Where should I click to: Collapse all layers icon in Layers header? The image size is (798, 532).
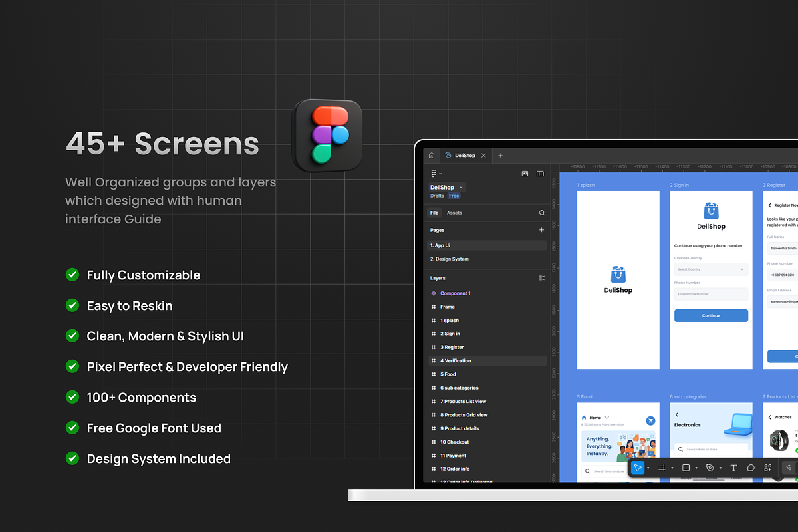coord(541,278)
